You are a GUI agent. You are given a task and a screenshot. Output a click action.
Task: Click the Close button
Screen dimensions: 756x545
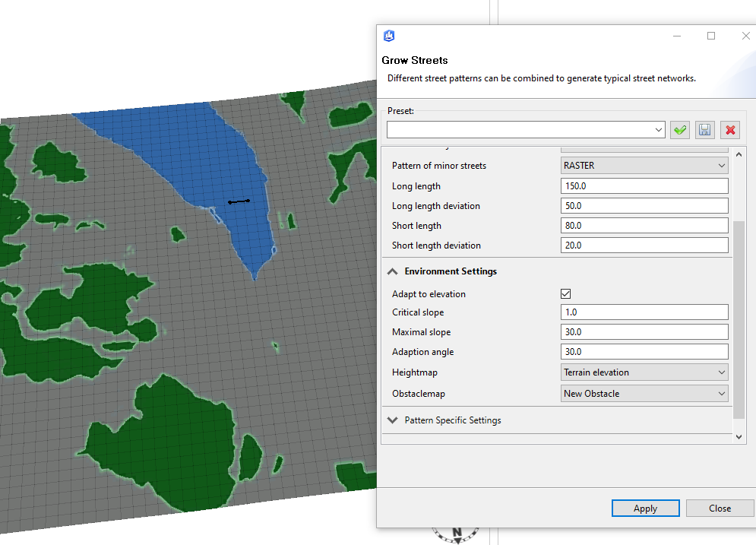pyautogui.click(x=719, y=508)
